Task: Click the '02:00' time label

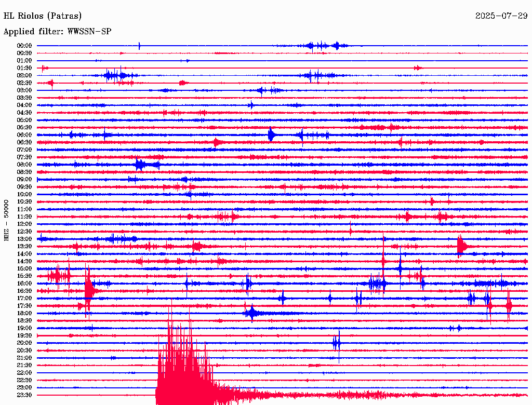Action: pos(24,76)
